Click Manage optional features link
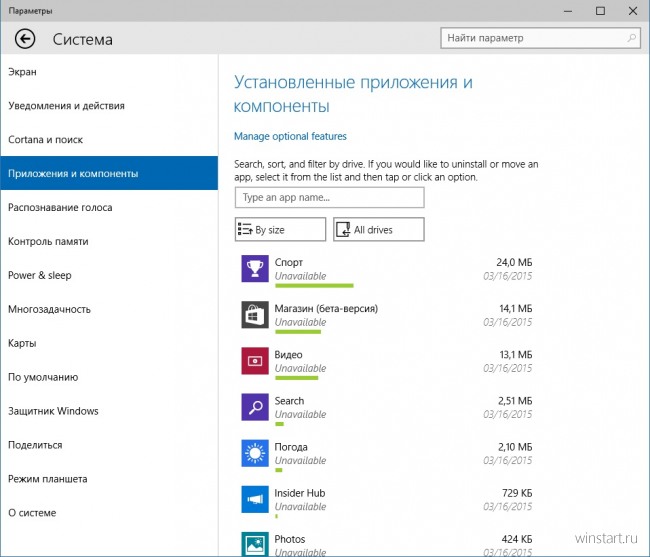Viewport: 650px width, 557px height. coord(290,136)
